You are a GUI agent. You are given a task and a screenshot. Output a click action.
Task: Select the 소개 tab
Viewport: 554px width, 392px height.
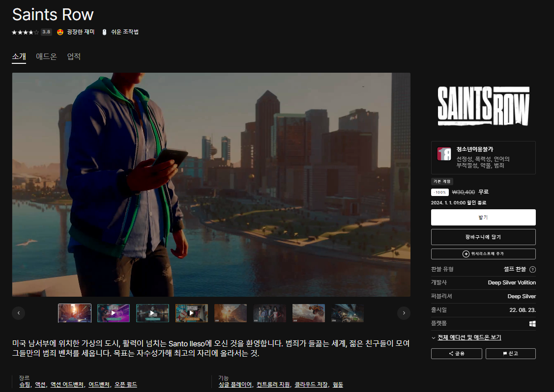coord(19,56)
